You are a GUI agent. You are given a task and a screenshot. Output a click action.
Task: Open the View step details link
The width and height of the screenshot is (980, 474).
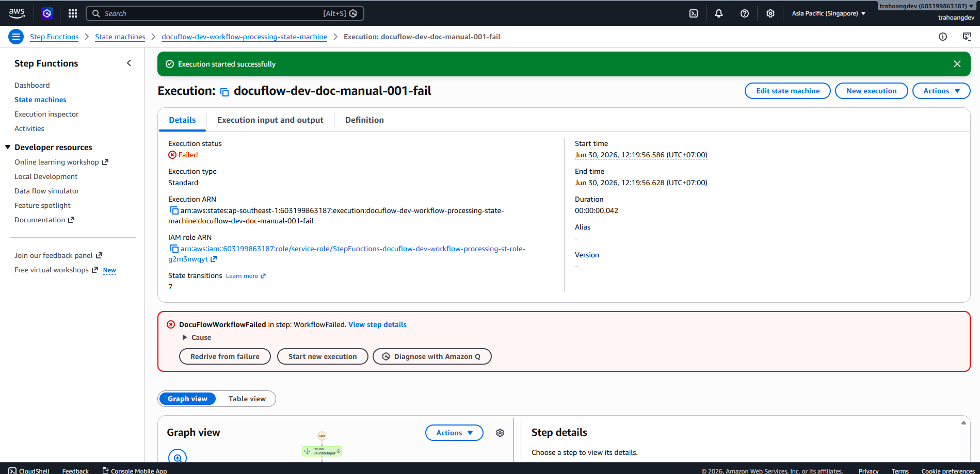click(377, 324)
